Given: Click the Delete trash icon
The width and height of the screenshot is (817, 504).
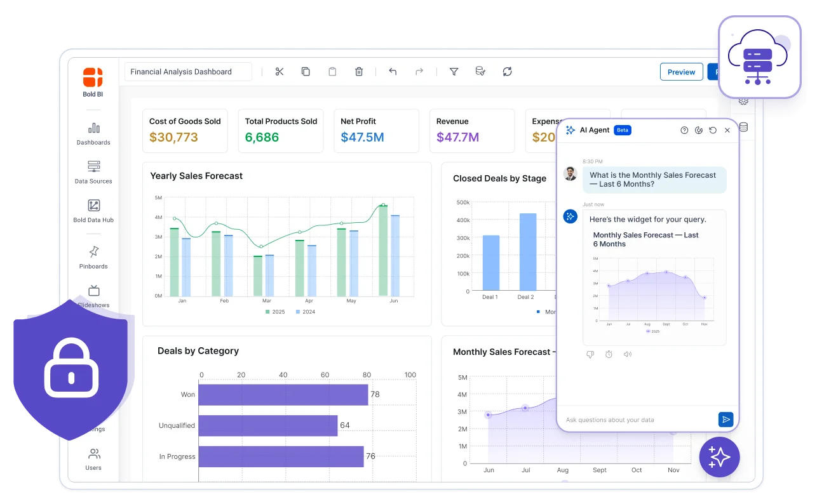Looking at the screenshot, I should coord(359,72).
